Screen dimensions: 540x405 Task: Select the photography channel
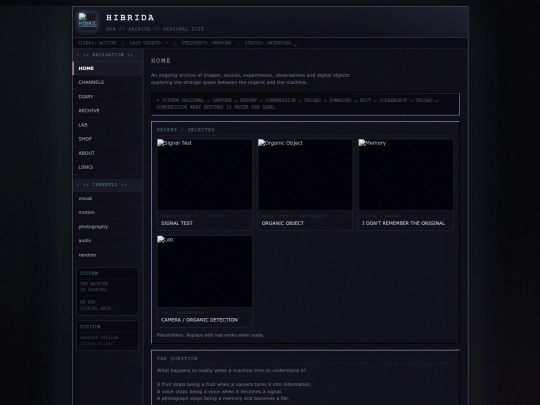108,227
